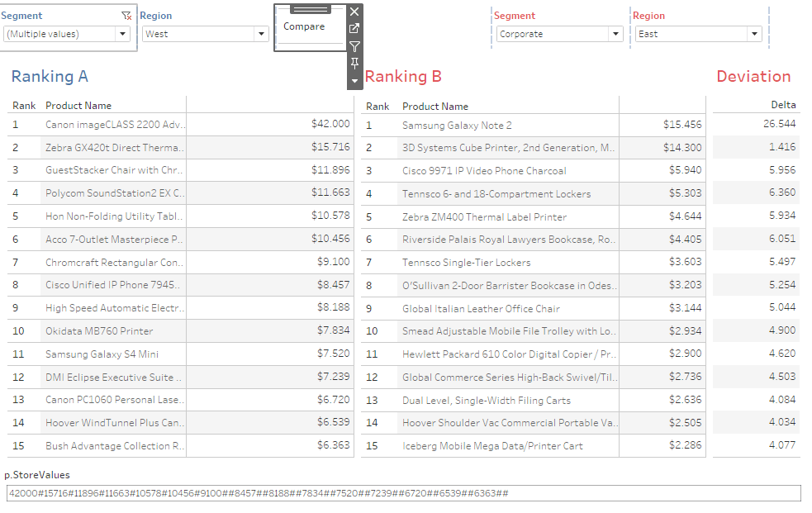
Task: Click the Compare button
Action: (303, 26)
